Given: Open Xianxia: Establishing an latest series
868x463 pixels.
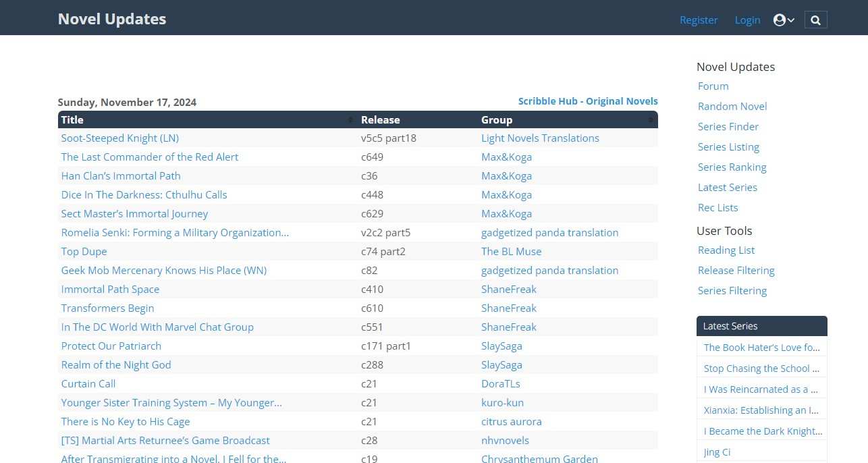Looking at the screenshot, I should pos(762,410).
